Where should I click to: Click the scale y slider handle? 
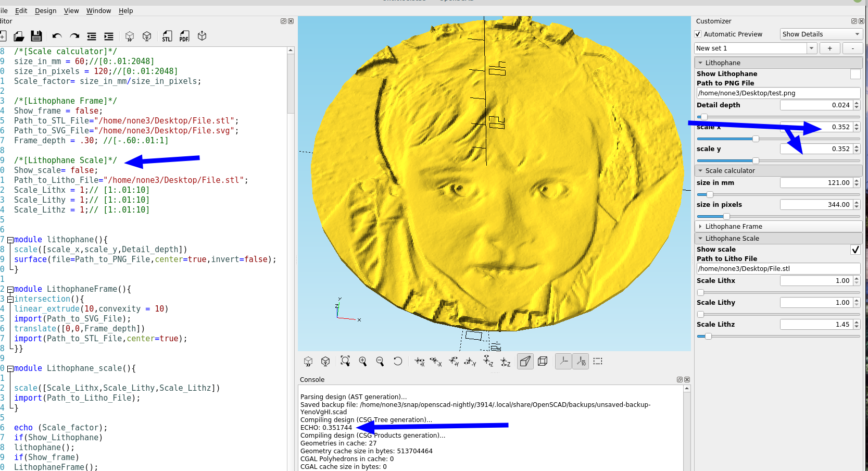756,160
